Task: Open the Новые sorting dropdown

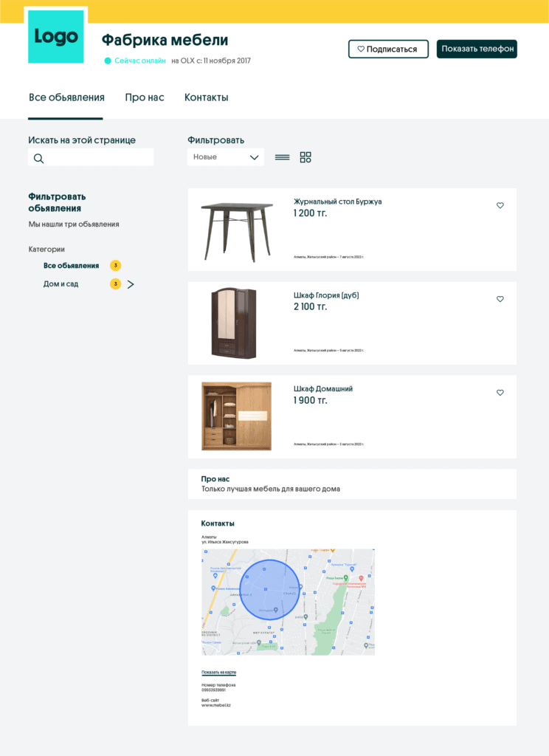Action: click(x=226, y=157)
